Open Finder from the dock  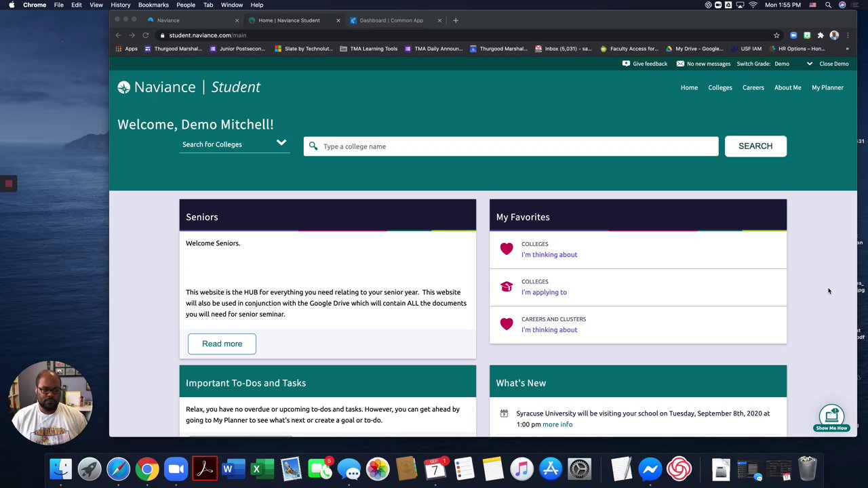[60, 469]
